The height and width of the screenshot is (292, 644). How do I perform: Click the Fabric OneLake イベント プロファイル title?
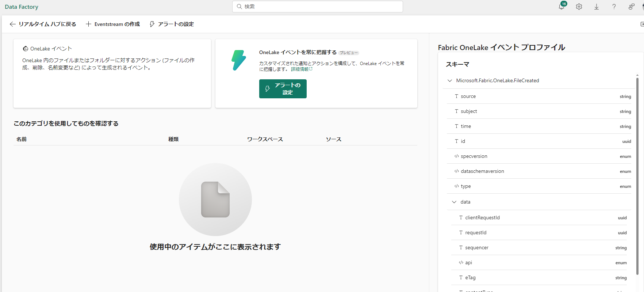coord(502,48)
